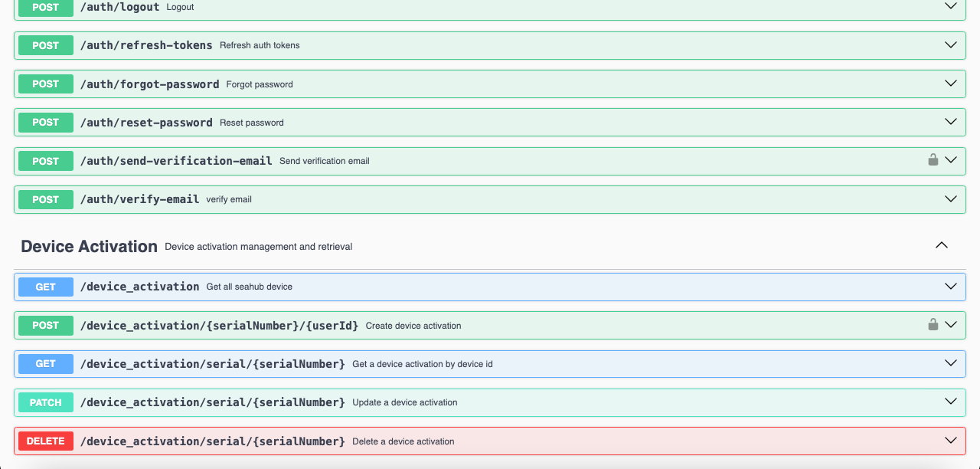Expand chevron on /auth/verify-email row
The width and height of the screenshot is (980, 469).
click(951, 199)
